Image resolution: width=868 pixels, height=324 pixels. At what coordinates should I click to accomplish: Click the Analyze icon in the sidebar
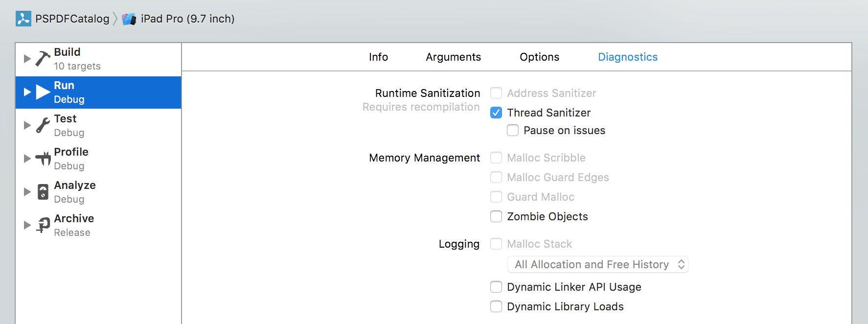point(43,191)
